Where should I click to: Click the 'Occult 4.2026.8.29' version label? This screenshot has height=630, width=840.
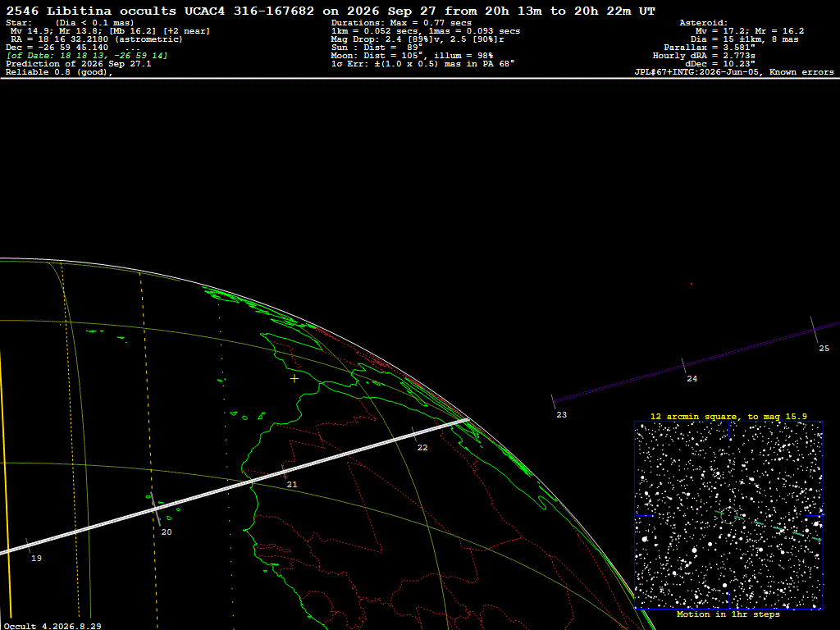coord(52,626)
